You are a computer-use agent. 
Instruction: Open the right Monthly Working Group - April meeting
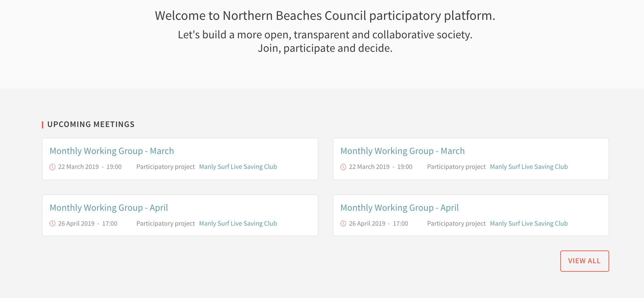400,208
